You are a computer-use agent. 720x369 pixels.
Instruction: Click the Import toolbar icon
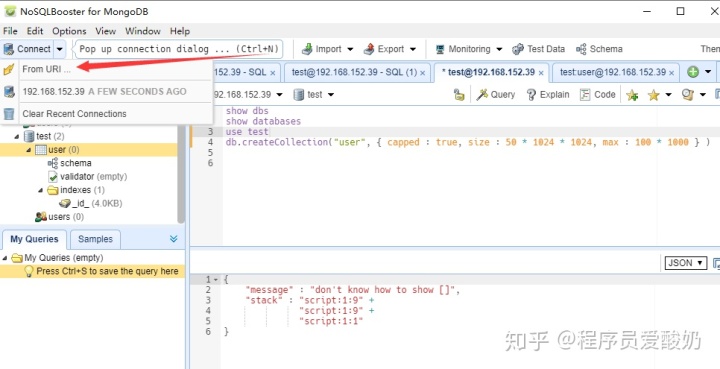point(308,49)
